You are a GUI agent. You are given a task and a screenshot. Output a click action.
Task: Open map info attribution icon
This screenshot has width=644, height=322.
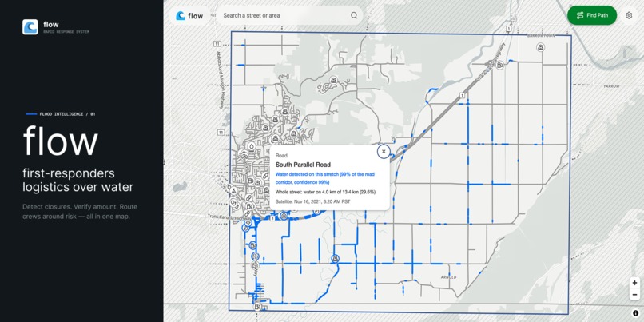[635, 313]
